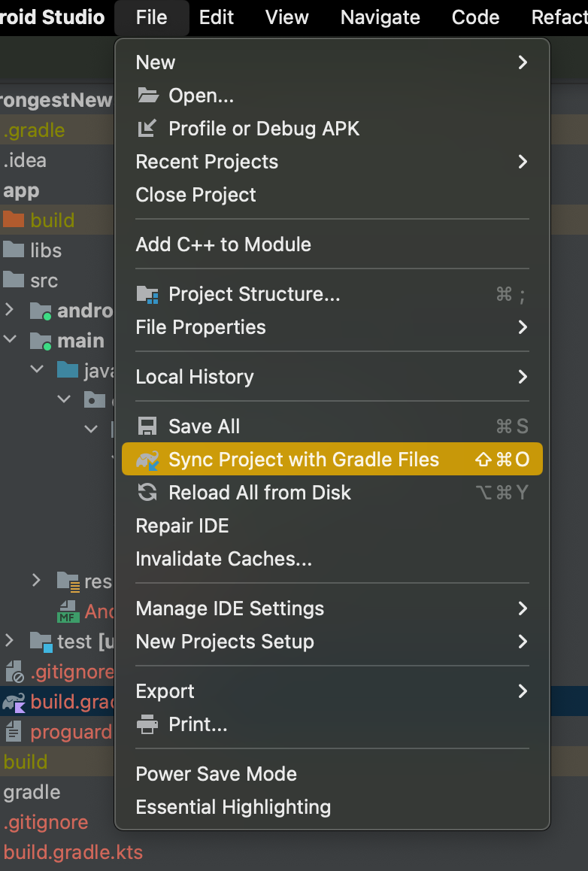Image resolution: width=588 pixels, height=871 pixels.
Task: Expand the New submenu arrow
Action: pyautogui.click(x=523, y=62)
